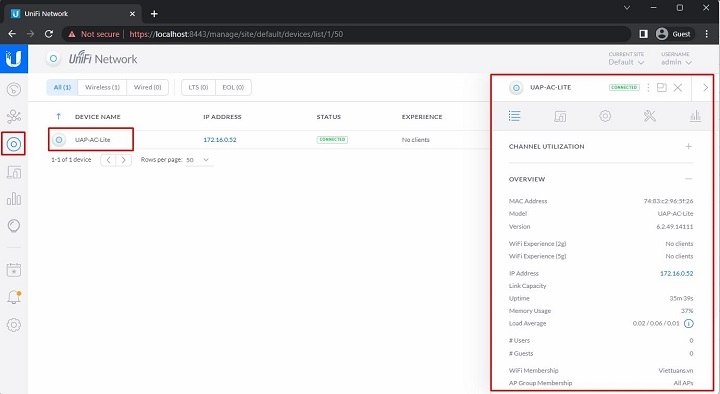This screenshot has width=720, height=394.
Task: Sort by Experience column header
Action: (x=422, y=117)
